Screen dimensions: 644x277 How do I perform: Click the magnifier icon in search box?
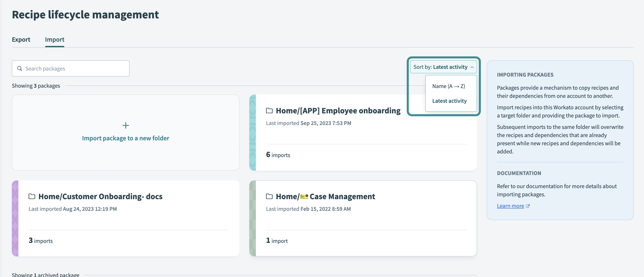click(x=20, y=68)
